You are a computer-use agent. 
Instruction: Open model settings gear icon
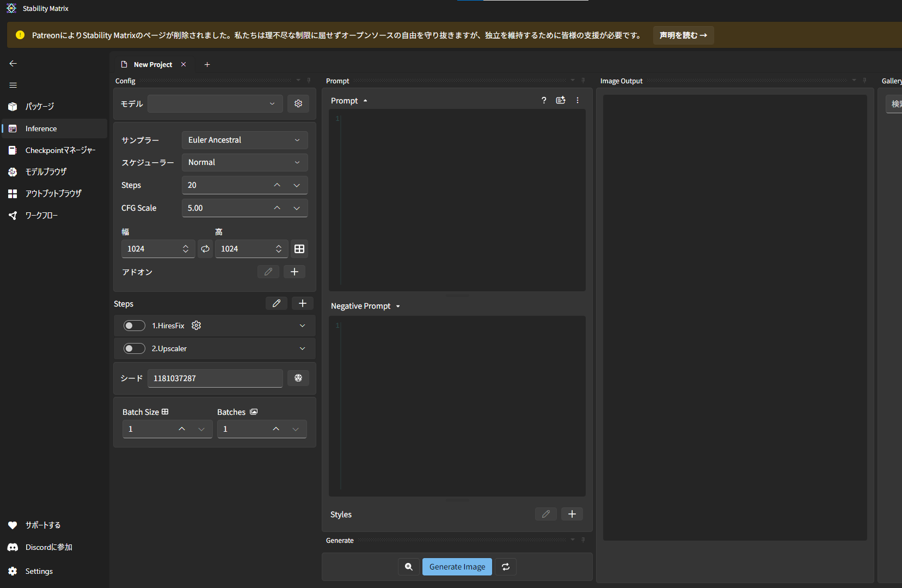298,103
